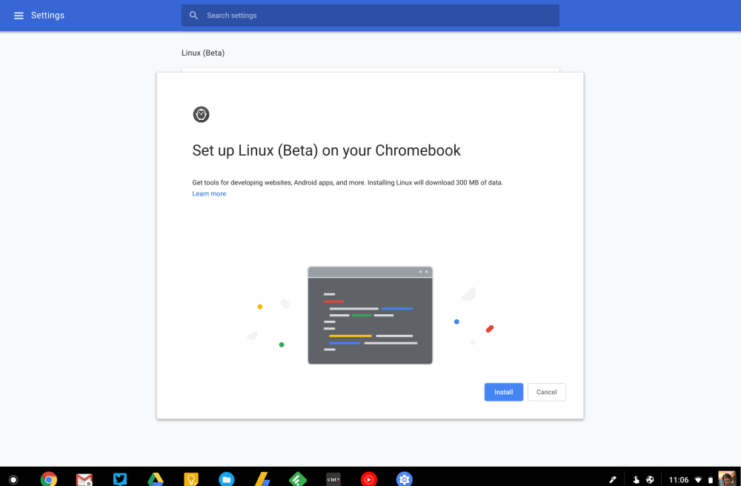Open the Files app on the shelf
The width and height of the screenshot is (741, 486).
click(x=226, y=478)
